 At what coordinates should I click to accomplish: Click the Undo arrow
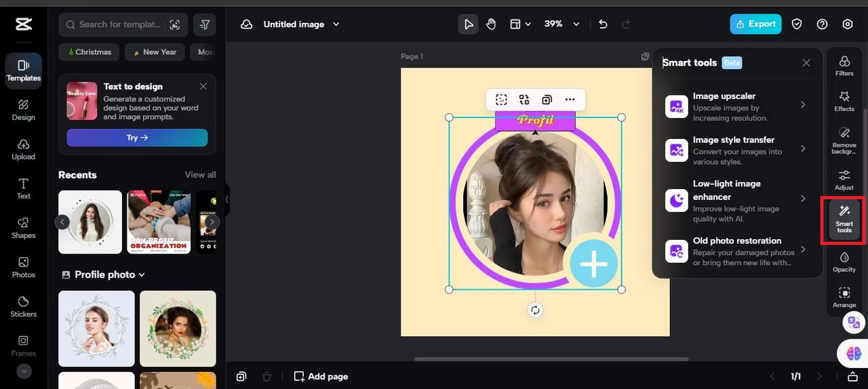[x=603, y=24]
